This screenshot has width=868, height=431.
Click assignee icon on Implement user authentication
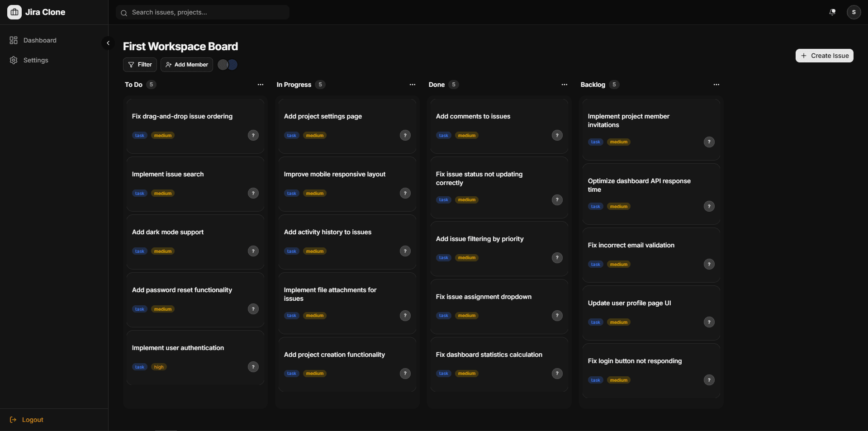pyautogui.click(x=253, y=367)
